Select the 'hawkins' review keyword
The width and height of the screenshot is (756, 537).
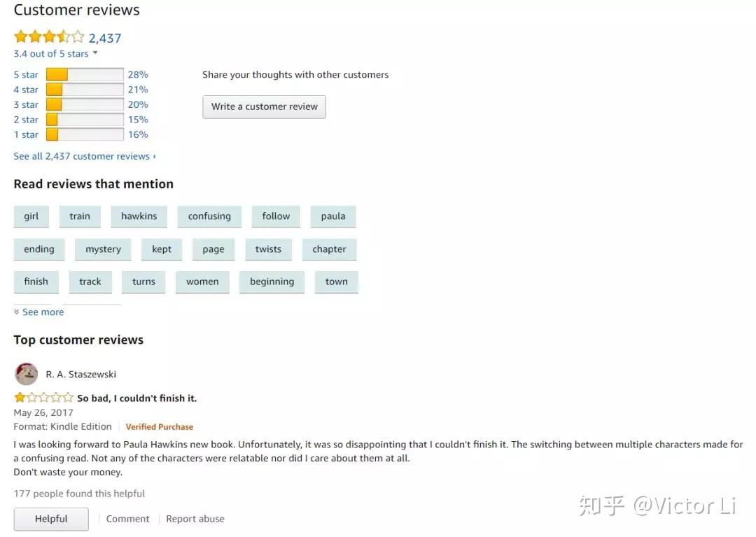point(139,216)
